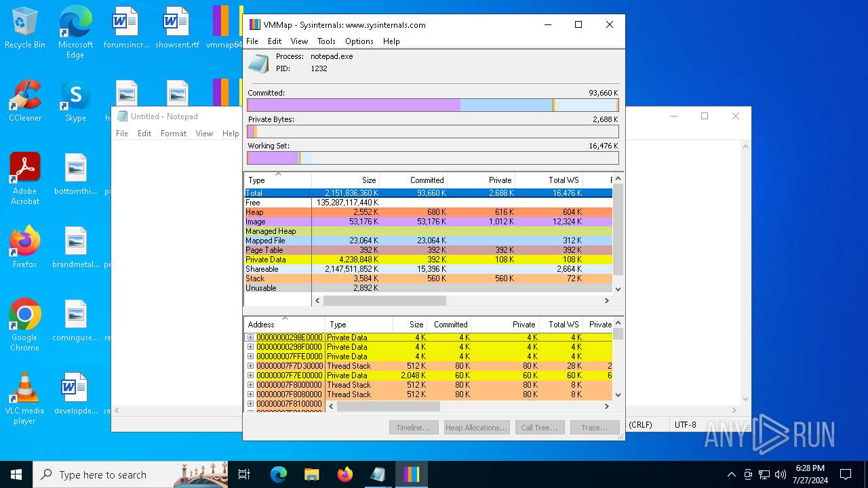Click the Timeline button
The width and height of the screenshot is (868, 488).
tap(413, 428)
